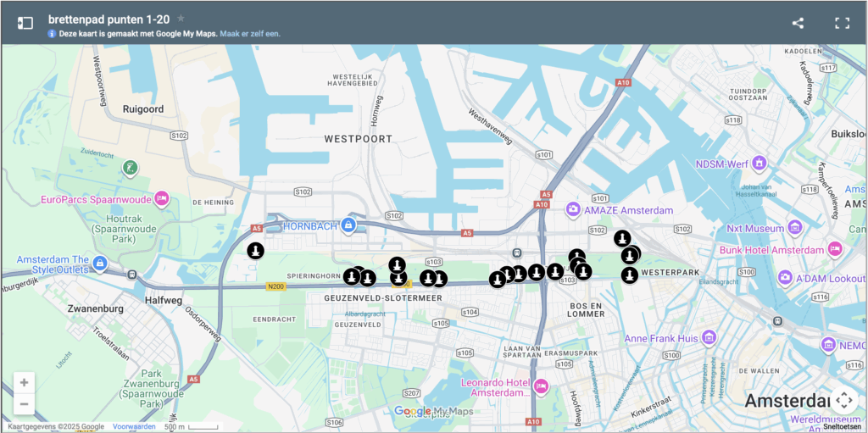
Task: Click the NDSM Werf landmark icon
Action: coord(759,163)
